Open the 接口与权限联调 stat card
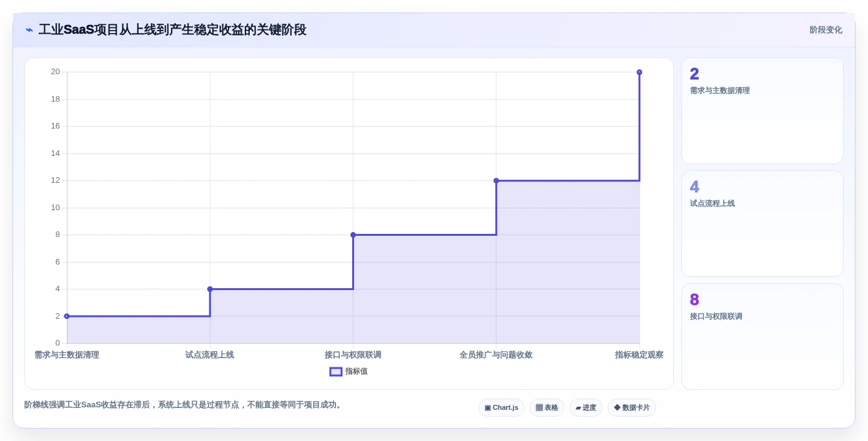 [762, 337]
